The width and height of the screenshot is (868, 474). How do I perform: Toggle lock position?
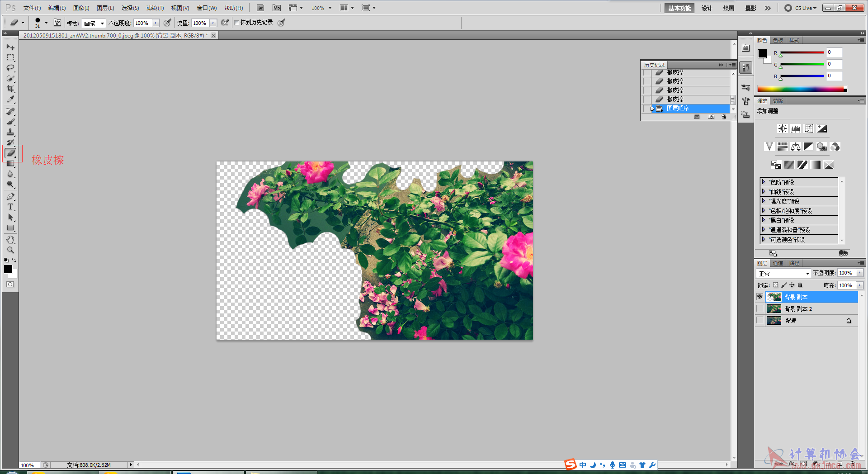point(792,285)
